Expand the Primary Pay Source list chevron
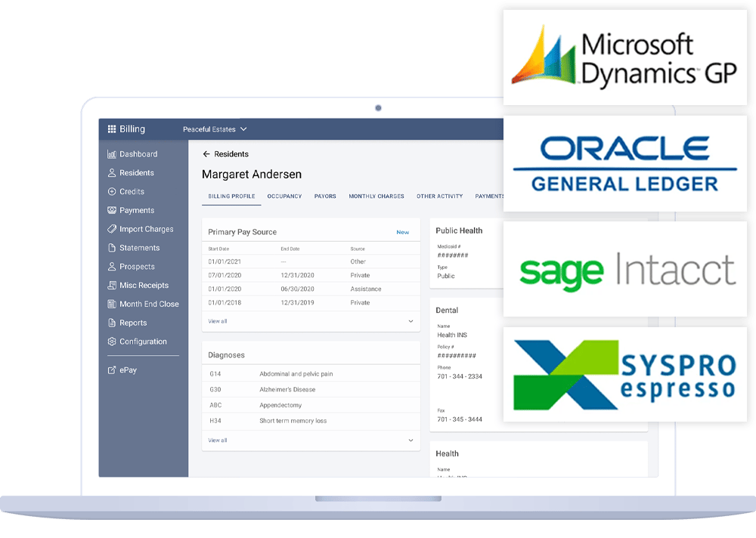 411,321
